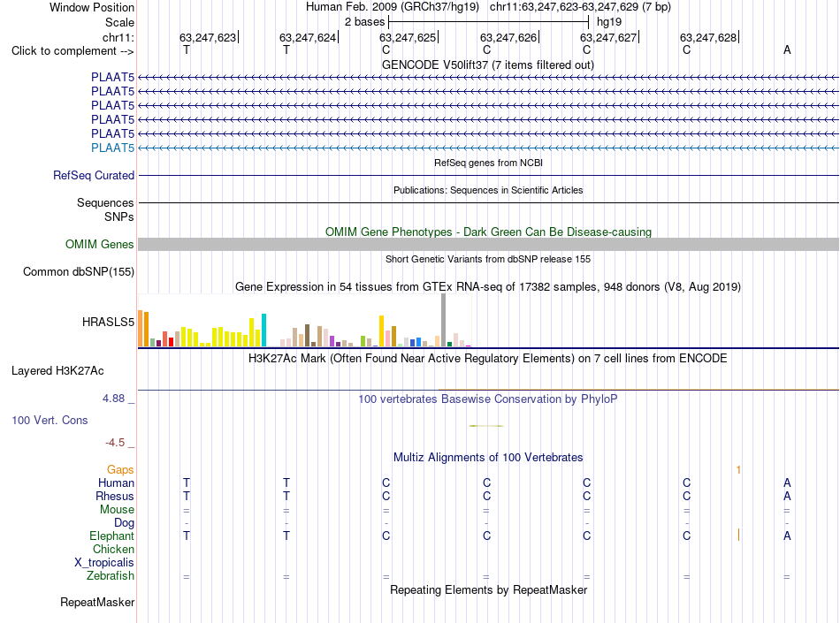Open 'Publications: Sequences in Scientific Articles' title
The image size is (840, 623).
pyautogui.click(x=488, y=190)
